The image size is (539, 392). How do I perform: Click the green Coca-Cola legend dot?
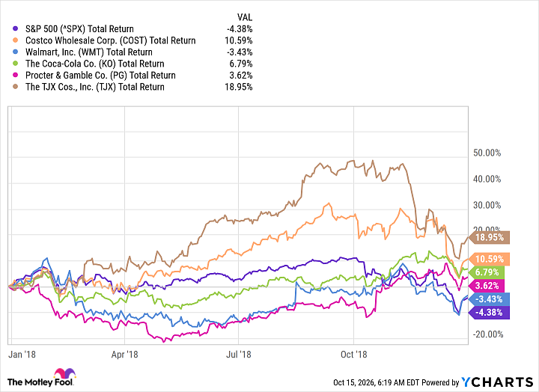(15, 64)
